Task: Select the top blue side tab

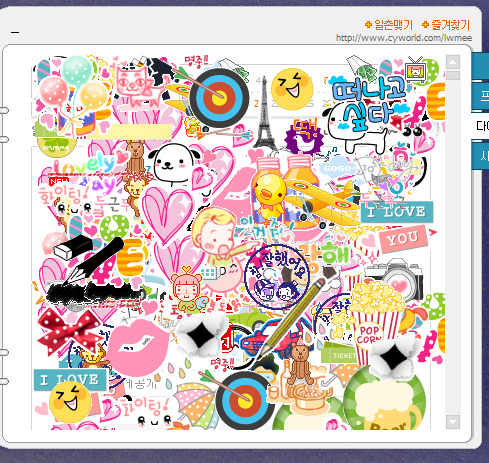Action: coord(480,66)
